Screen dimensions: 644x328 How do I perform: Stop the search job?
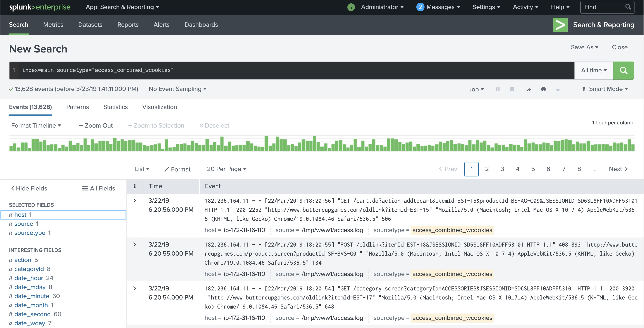pyautogui.click(x=512, y=89)
